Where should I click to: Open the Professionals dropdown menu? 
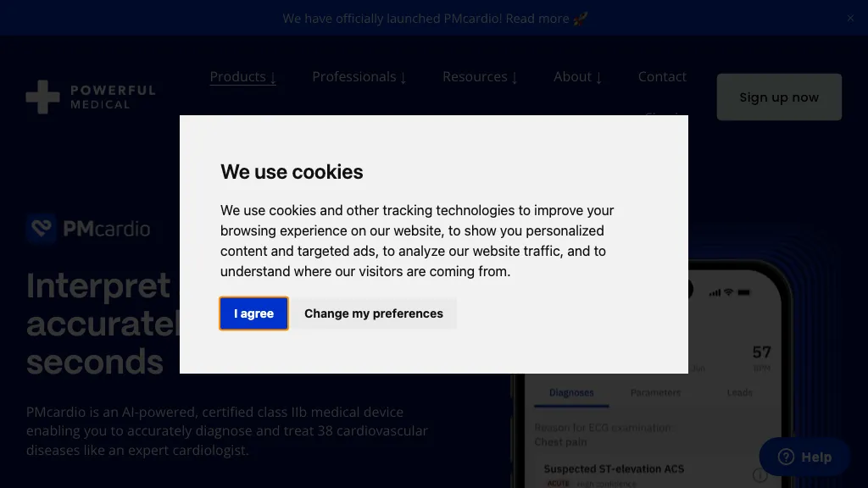359,77
